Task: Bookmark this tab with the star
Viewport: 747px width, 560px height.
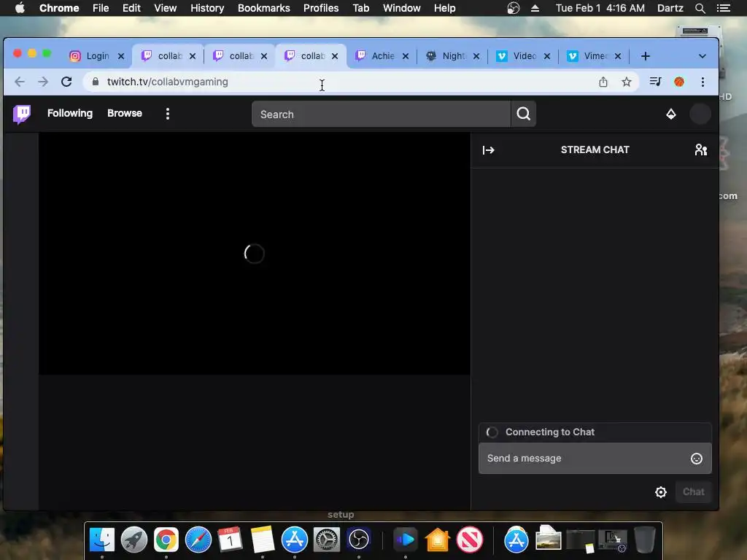Action: (x=627, y=82)
